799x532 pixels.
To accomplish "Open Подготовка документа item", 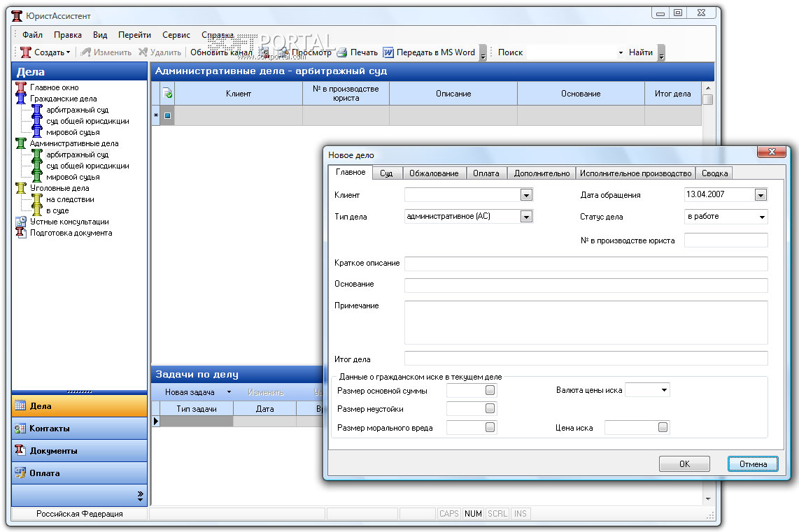I will pos(70,233).
